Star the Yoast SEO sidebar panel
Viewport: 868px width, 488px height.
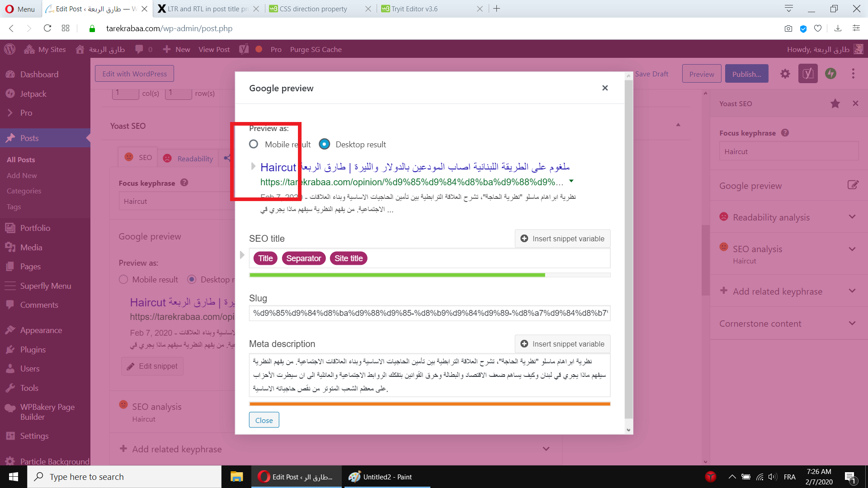point(835,103)
